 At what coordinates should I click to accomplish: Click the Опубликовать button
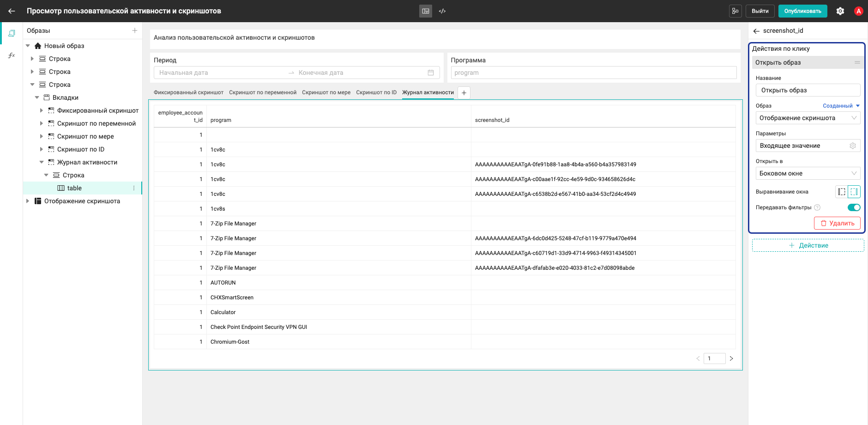click(x=803, y=11)
